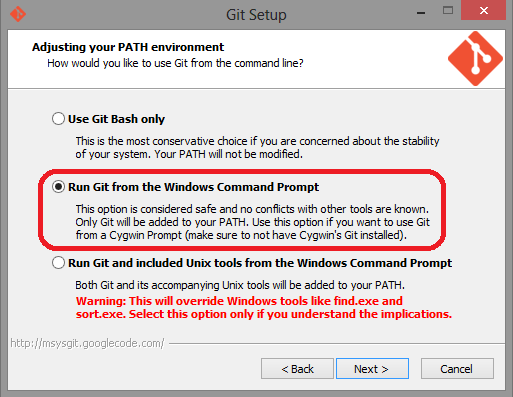This screenshot has width=513, height=397.
Task: Click the Next > button
Action: pyautogui.click(x=372, y=369)
